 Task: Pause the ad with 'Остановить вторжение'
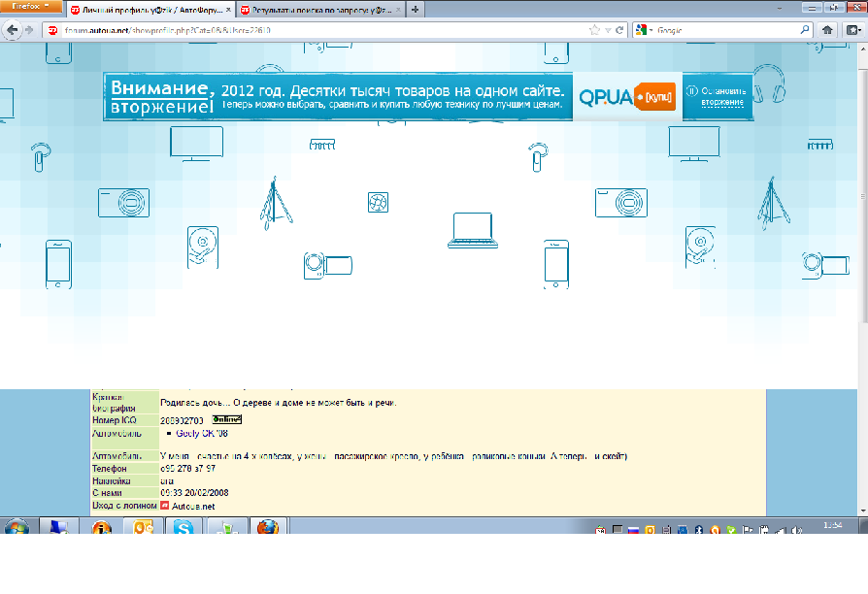click(x=718, y=96)
